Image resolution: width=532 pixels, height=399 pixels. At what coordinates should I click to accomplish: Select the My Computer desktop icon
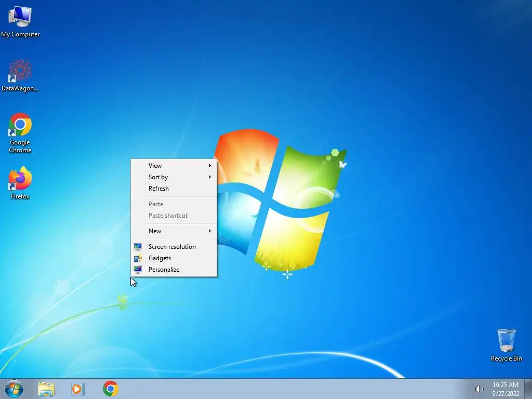[20, 21]
